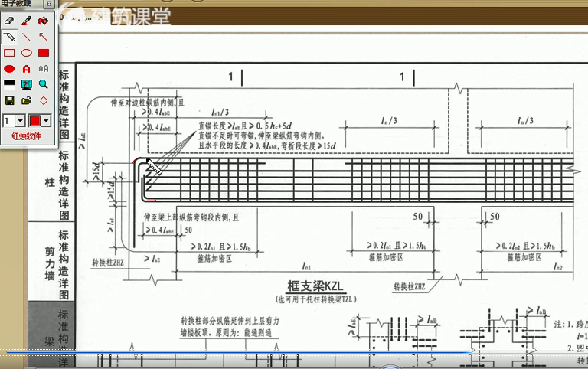Click the 红烛软件 link label
This screenshot has width=588, height=369.
pyautogui.click(x=26, y=136)
